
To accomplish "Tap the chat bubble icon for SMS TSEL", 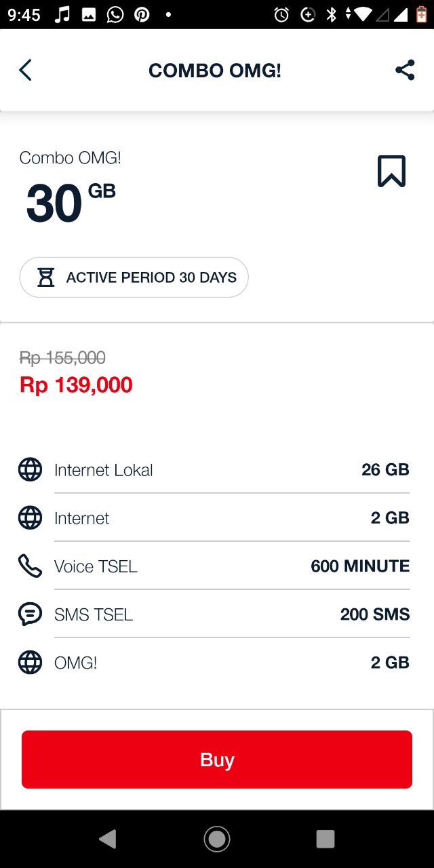I will (30, 614).
